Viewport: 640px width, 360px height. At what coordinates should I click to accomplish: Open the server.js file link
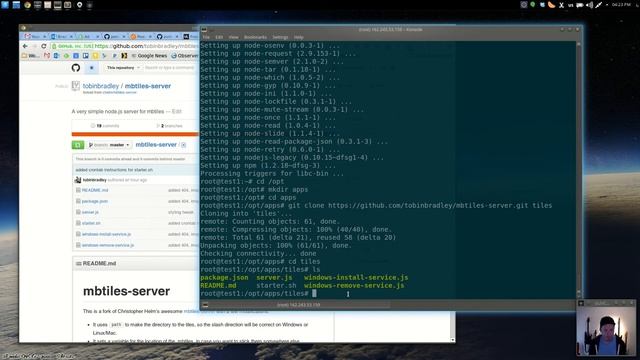pyautogui.click(x=90, y=212)
